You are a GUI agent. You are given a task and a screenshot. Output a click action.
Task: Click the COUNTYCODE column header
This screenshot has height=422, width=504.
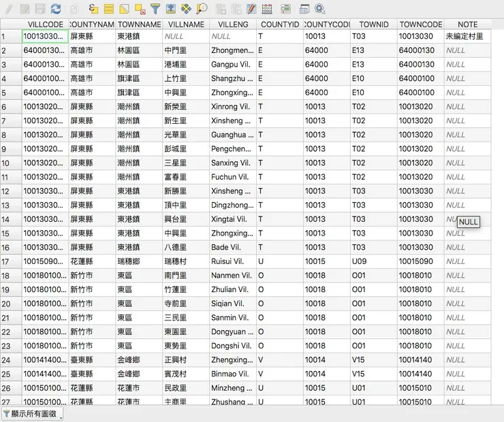(327, 25)
